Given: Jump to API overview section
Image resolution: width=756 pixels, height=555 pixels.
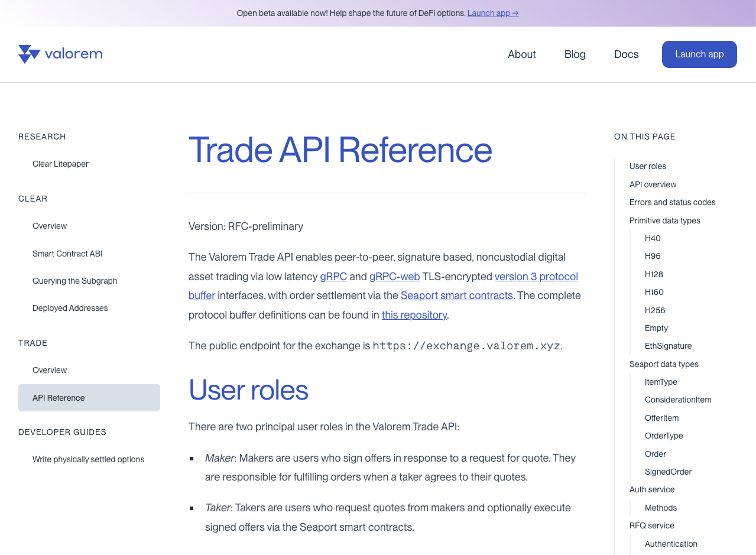Looking at the screenshot, I should 653,184.
